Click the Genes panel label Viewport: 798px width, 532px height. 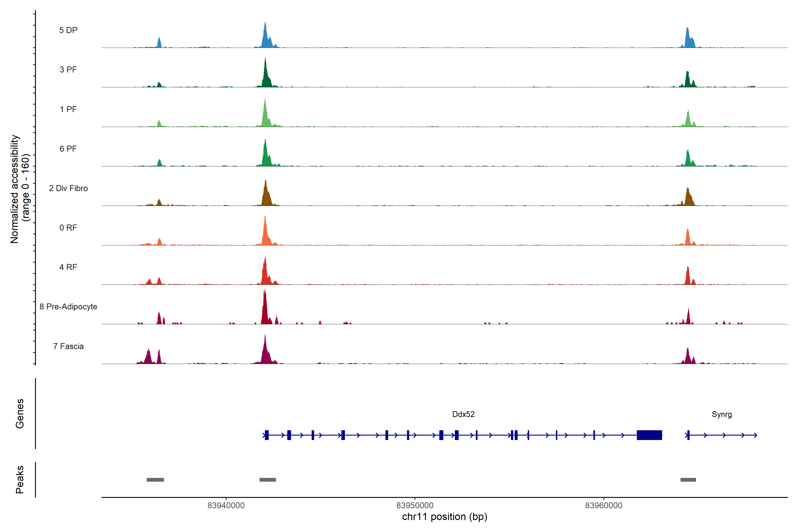(20, 413)
